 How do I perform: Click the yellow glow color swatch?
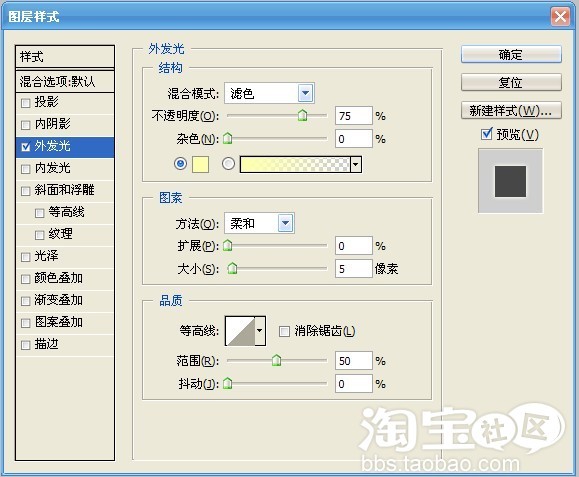[201, 164]
